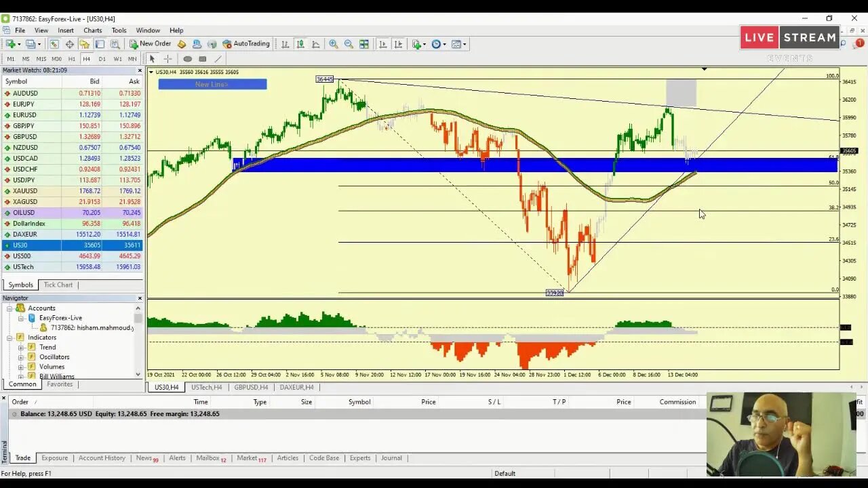Screen dimensions: 868x488
Task: Open the Tools menu
Action: [119, 30]
